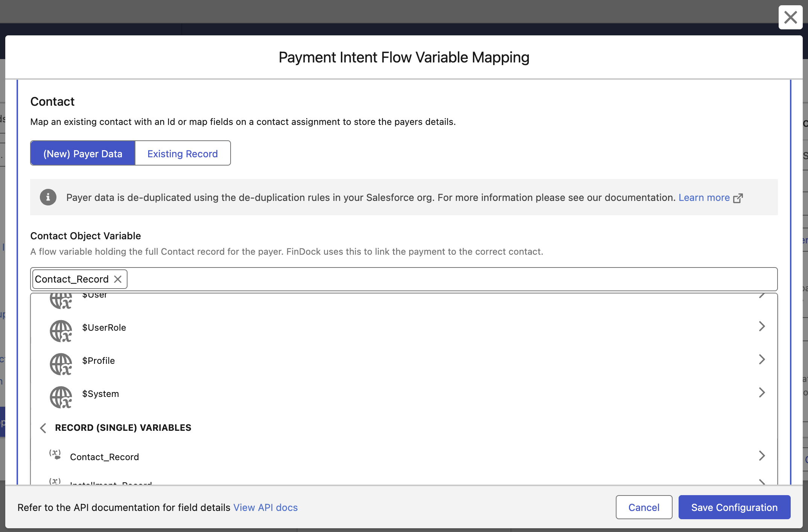Viewport: 808px width, 532px height.
Task: Open the View API docs link
Action: [x=265, y=508]
